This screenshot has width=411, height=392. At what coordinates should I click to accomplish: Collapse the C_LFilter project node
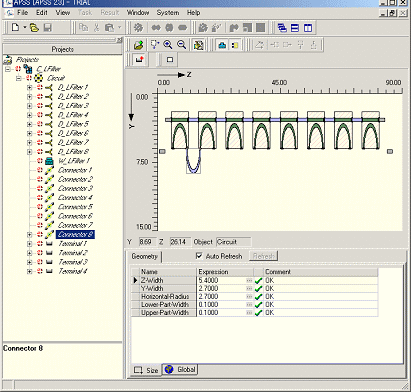pyautogui.click(x=8, y=69)
